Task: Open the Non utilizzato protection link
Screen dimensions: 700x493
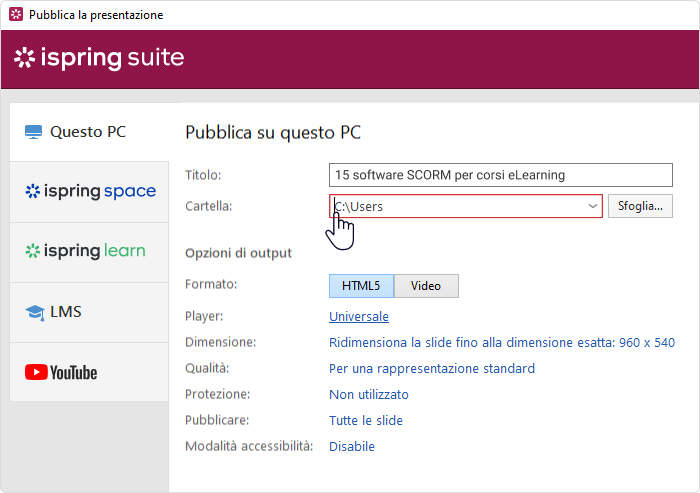Action: pyautogui.click(x=369, y=394)
